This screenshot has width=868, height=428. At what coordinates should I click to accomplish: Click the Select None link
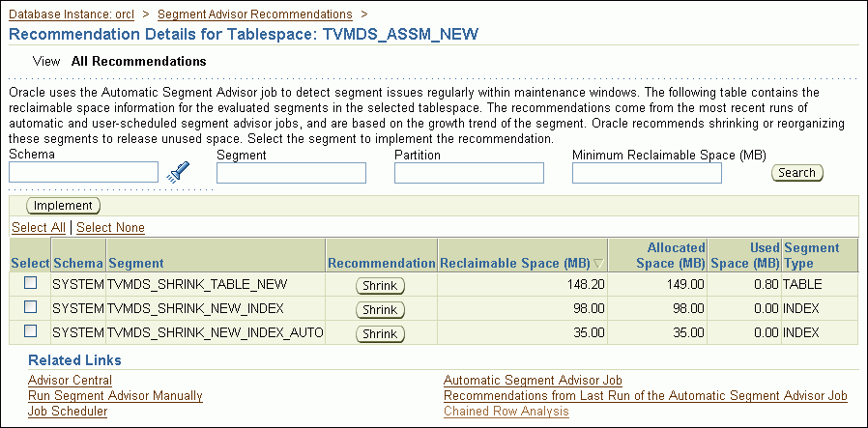coord(110,228)
